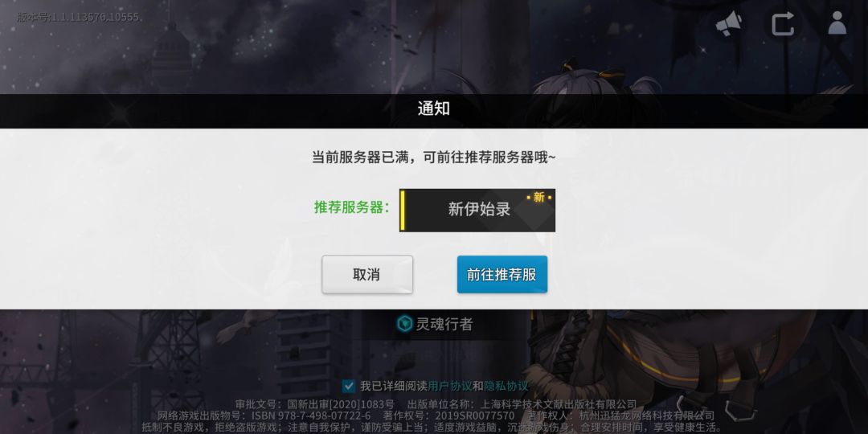Tap the Soulworker hexagon logo icon
The width and height of the screenshot is (868, 434).
coord(405,324)
